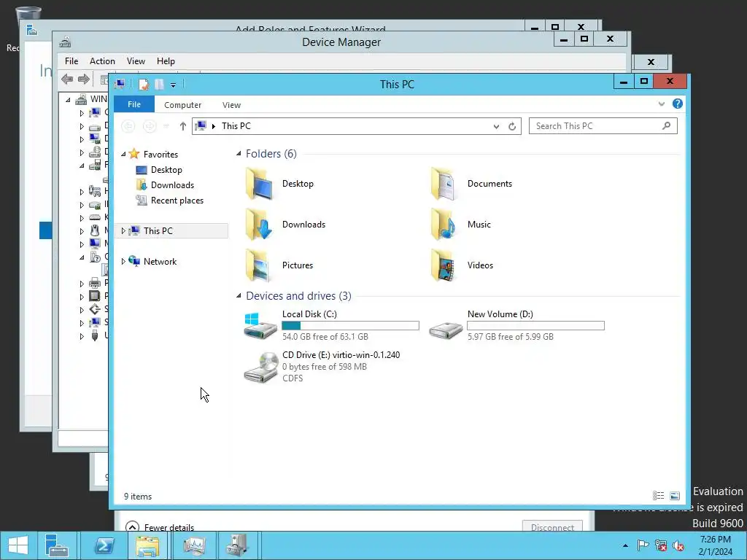Screen dimensions: 747x560
Task: Click muted volume icon in system tray
Action: point(678,545)
